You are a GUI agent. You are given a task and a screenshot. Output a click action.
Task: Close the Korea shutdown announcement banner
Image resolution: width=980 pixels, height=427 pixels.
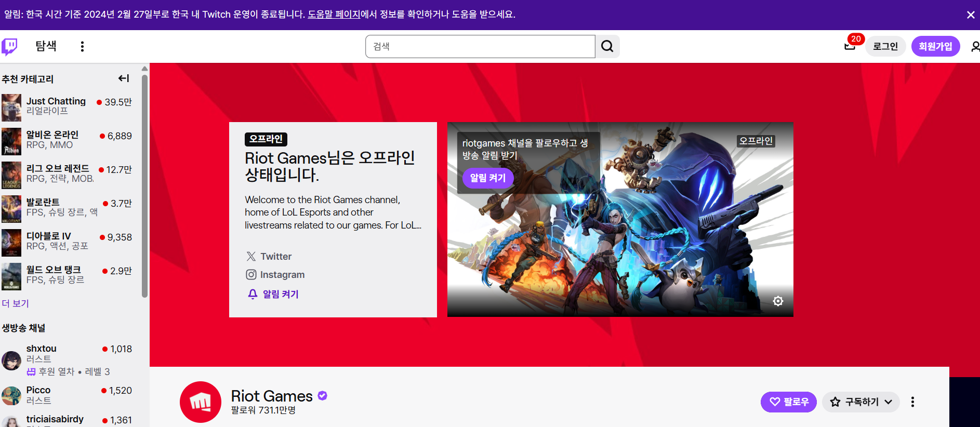click(970, 15)
